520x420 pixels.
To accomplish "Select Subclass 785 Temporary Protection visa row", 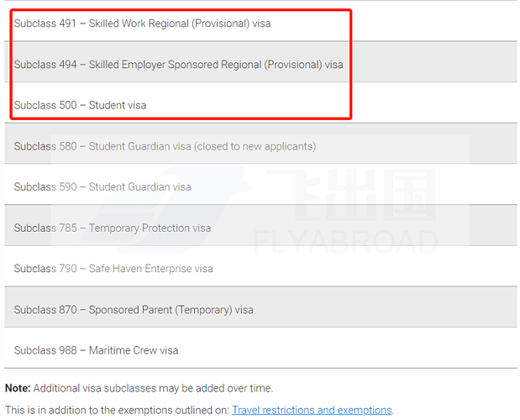I will [113, 228].
